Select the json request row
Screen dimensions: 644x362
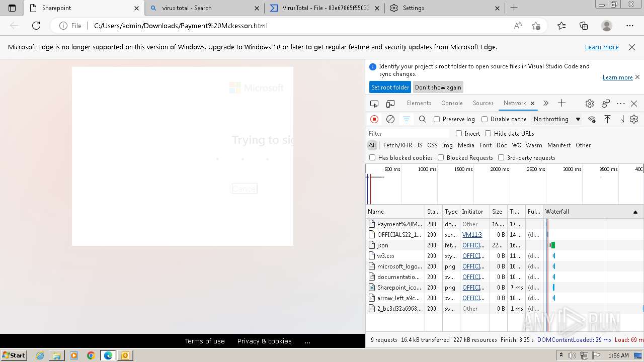point(504,245)
